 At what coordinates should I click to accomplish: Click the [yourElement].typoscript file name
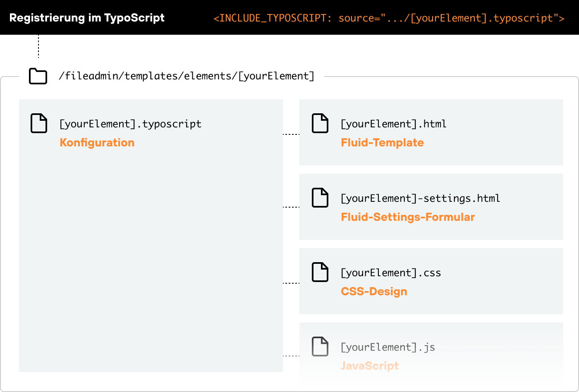(x=130, y=124)
